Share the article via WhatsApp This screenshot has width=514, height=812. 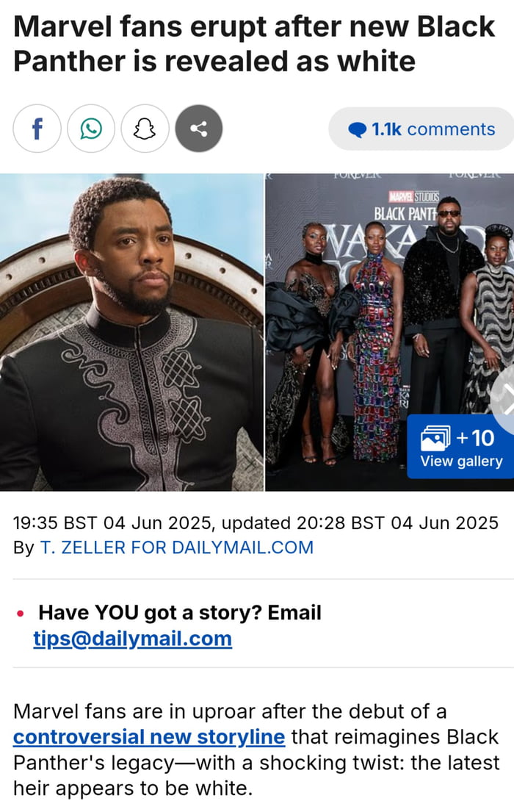pyautogui.click(x=91, y=129)
